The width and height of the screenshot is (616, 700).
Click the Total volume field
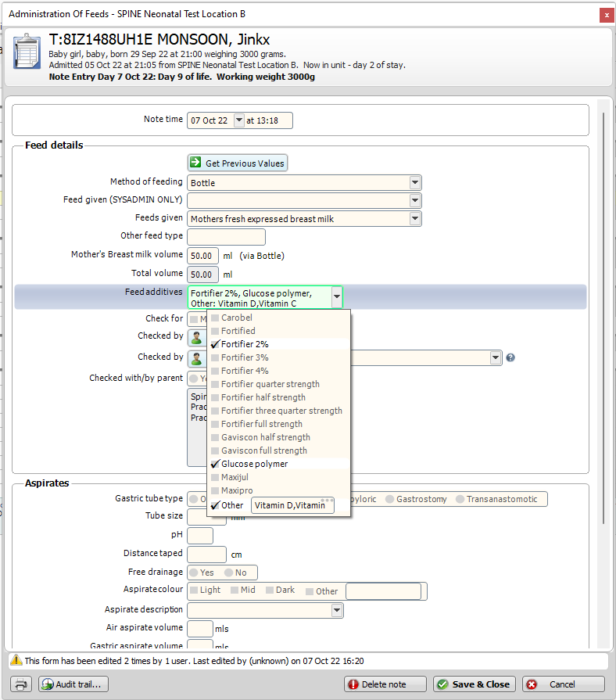tap(202, 274)
